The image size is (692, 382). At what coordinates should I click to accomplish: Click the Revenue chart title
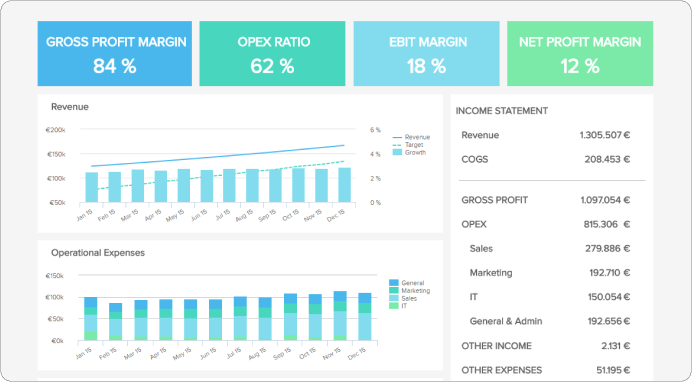70,107
